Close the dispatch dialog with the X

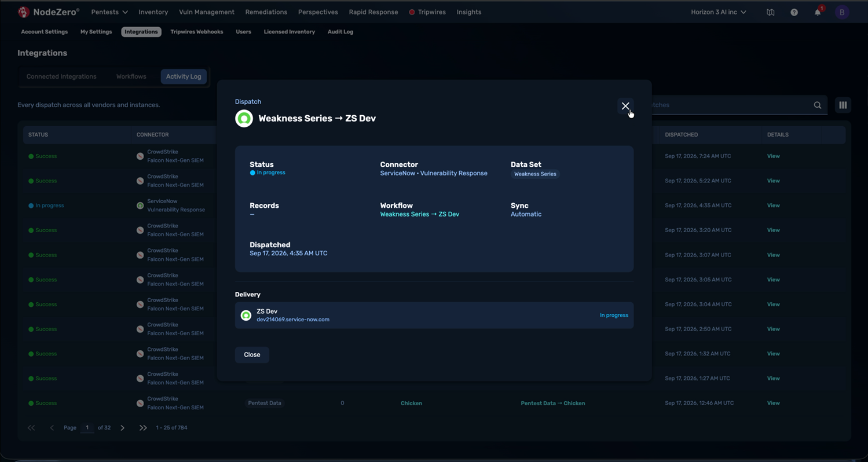pos(625,106)
